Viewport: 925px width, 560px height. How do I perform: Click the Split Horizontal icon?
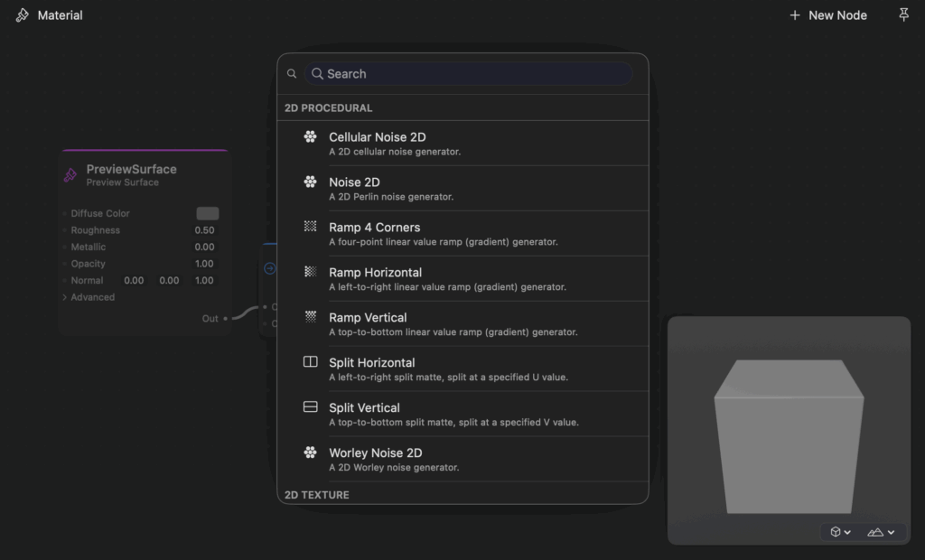click(310, 362)
